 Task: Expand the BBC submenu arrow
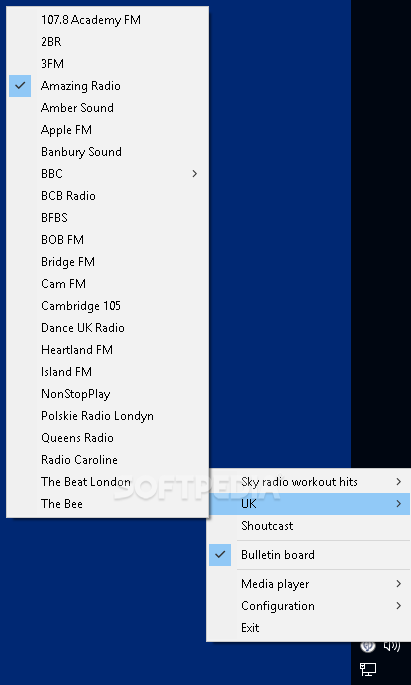click(195, 174)
